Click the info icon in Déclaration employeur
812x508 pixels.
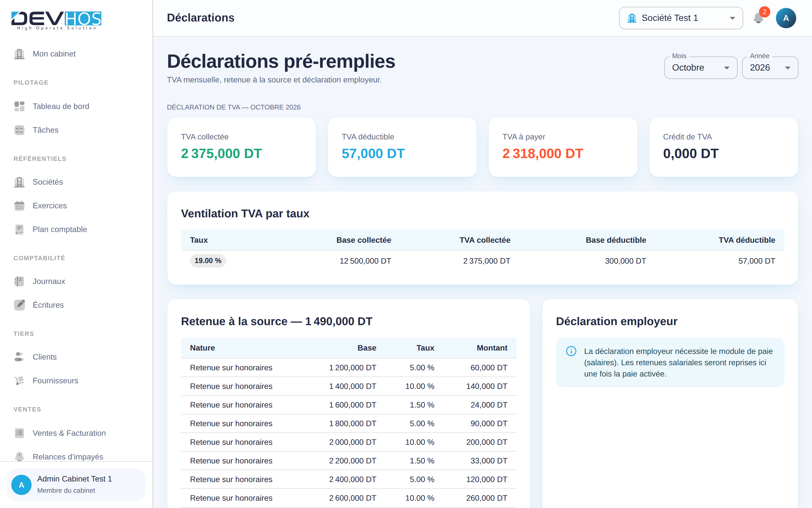[x=571, y=351]
